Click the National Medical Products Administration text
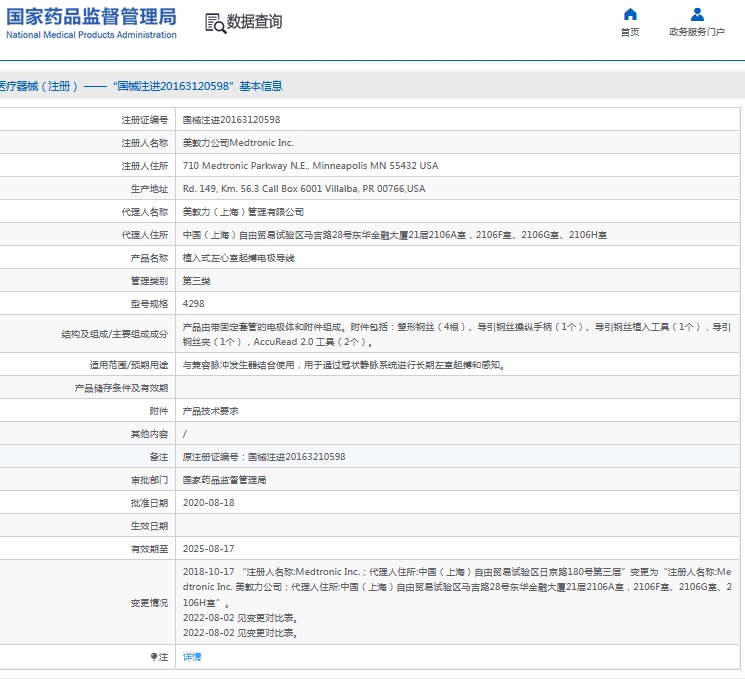This screenshot has height=679, width=745. coord(91,35)
